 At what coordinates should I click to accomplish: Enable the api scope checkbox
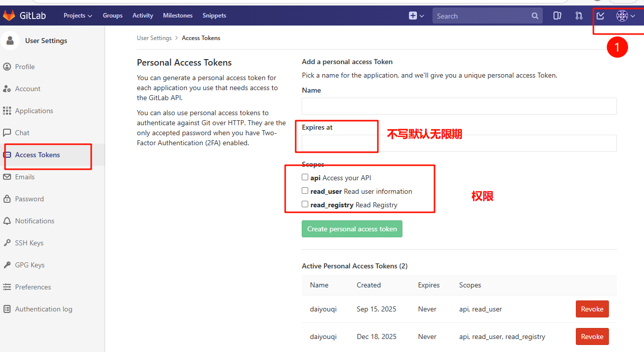(305, 177)
